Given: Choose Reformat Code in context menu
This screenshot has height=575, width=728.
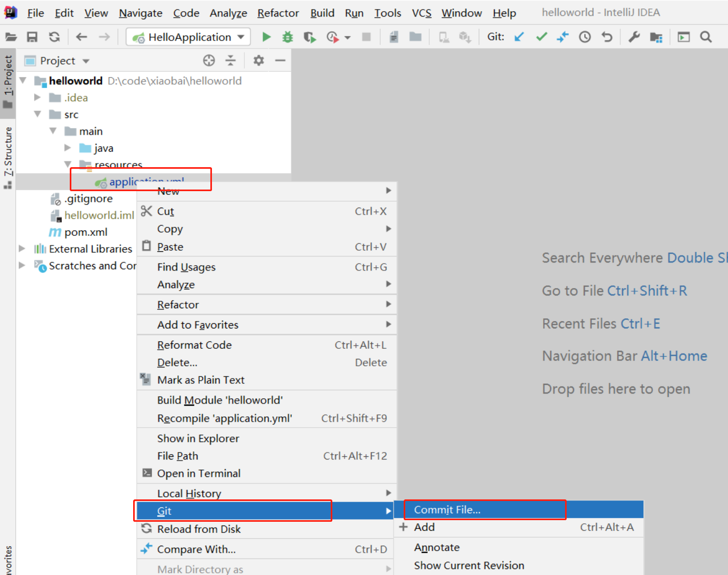Looking at the screenshot, I should (x=267, y=345).
